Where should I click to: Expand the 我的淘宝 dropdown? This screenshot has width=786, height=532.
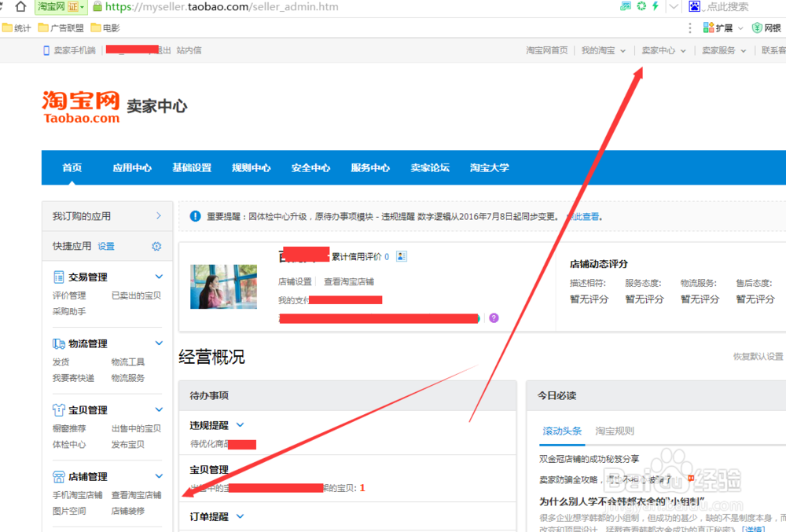[623, 51]
